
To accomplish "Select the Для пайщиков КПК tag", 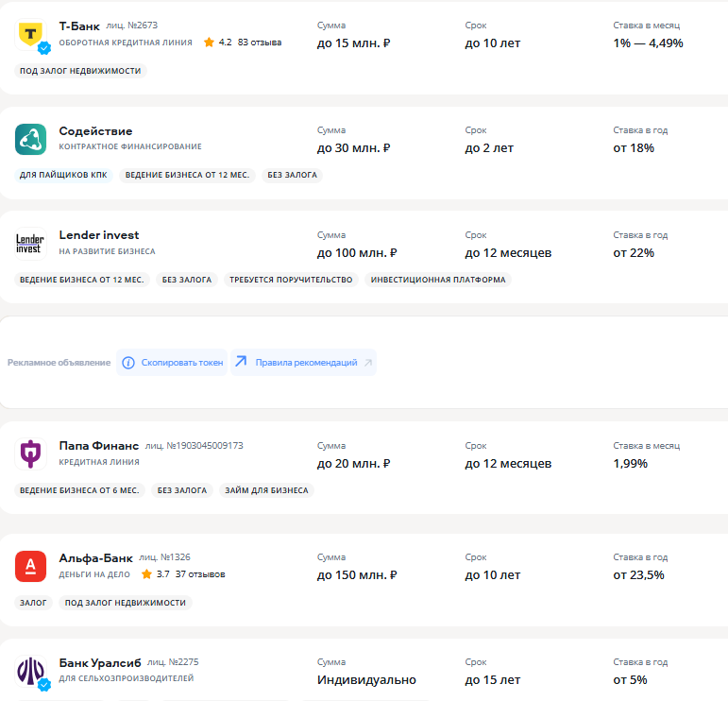I will click(63, 175).
